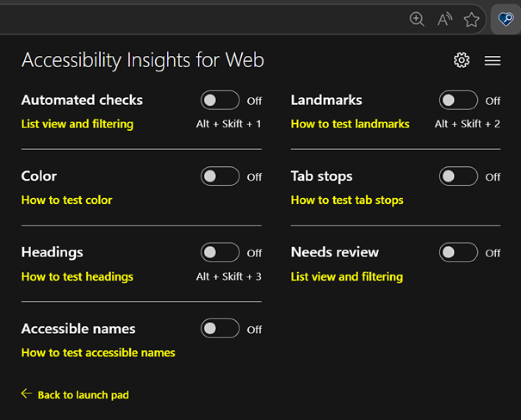
Task: Click the Needs review heading
Action: click(x=335, y=252)
